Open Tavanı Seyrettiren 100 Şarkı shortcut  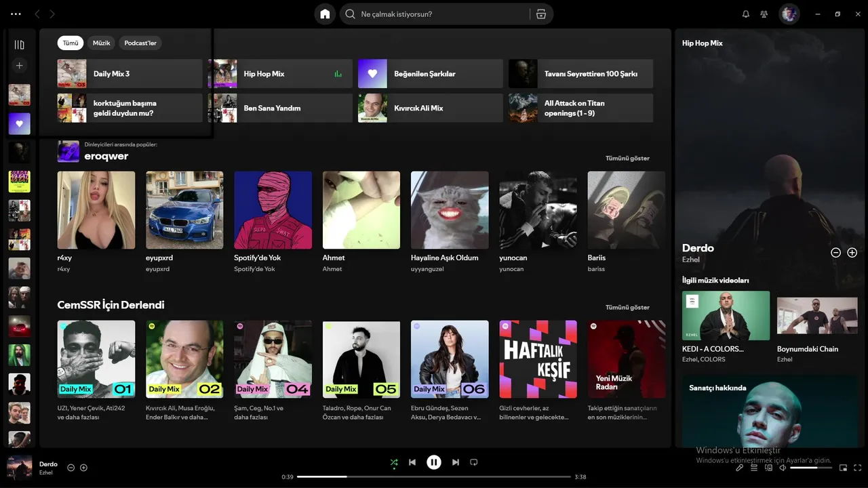pyautogui.click(x=581, y=74)
